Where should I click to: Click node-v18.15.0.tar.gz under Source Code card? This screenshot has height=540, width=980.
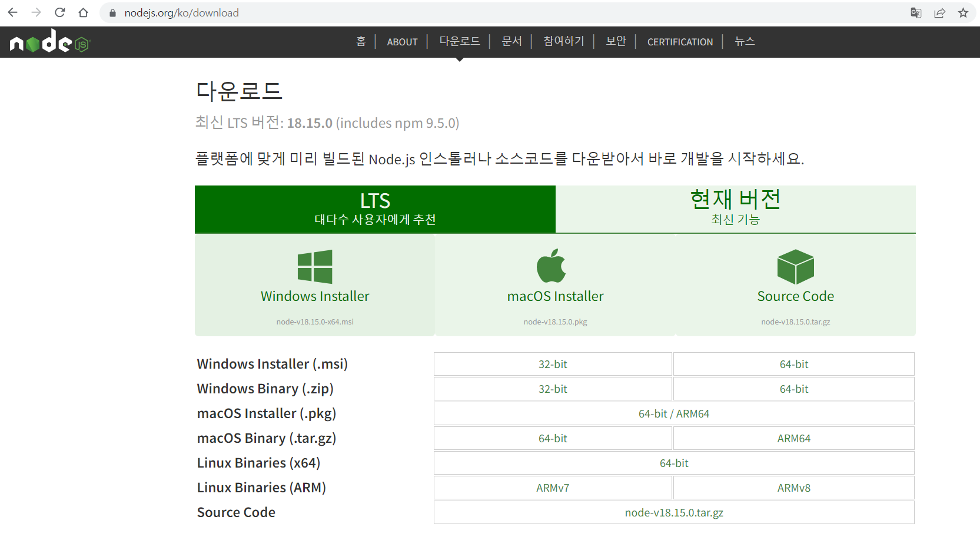pos(796,322)
